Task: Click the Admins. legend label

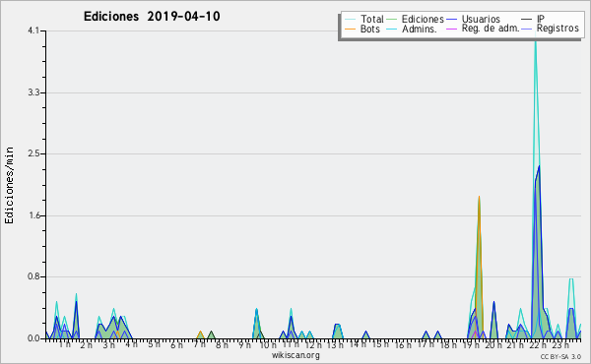Action: [420, 29]
